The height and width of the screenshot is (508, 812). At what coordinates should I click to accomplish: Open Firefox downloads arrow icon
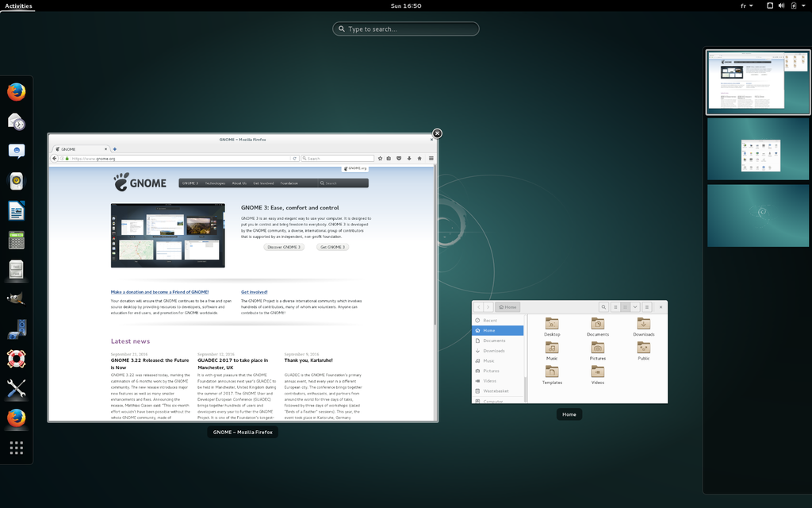tap(409, 158)
